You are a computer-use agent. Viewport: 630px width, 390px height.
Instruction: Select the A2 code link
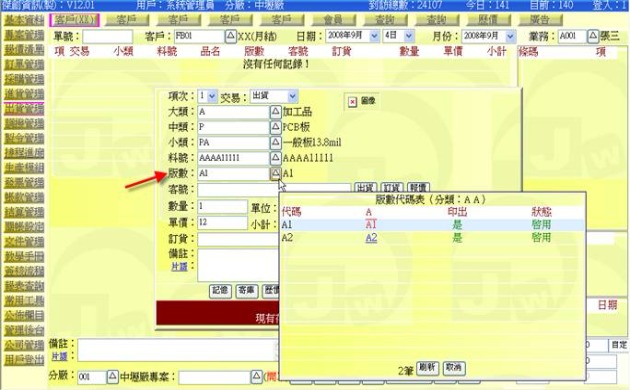coord(371,238)
